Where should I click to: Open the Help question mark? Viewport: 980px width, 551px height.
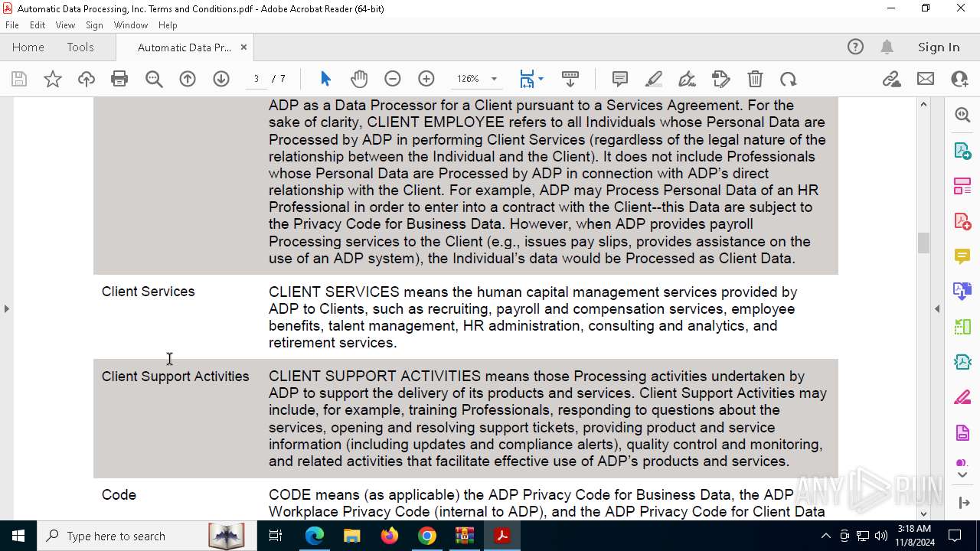pos(855,47)
